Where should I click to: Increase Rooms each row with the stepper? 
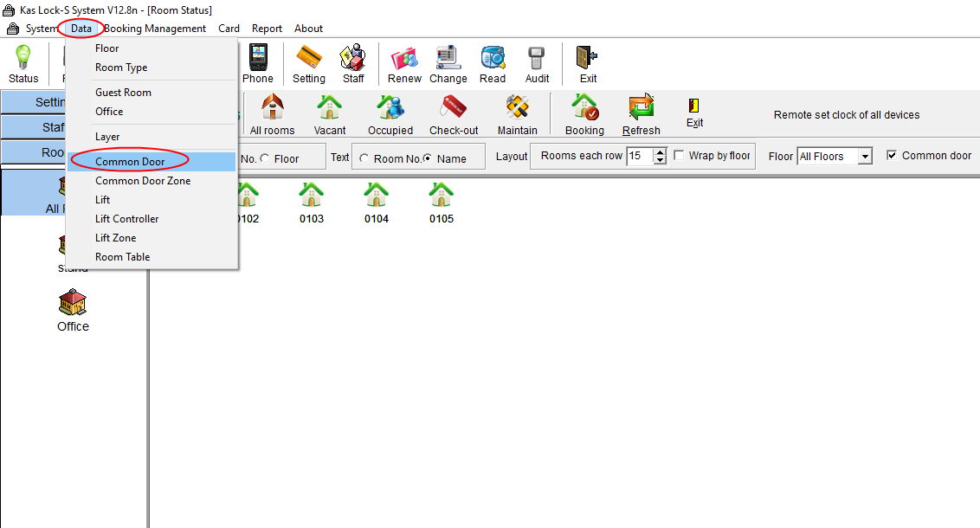coord(658,152)
